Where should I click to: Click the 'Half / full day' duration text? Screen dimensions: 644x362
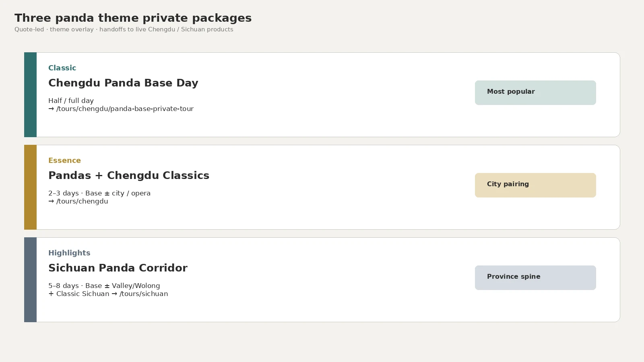click(x=71, y=101)
